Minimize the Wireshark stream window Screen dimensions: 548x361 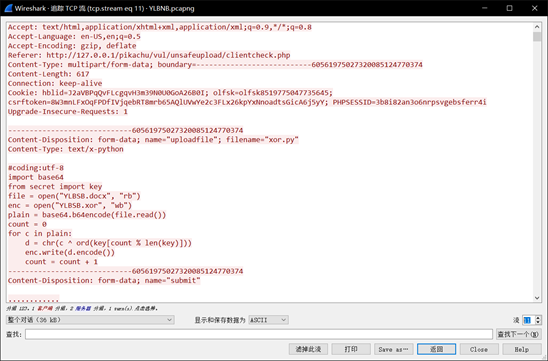pos(484,8)
